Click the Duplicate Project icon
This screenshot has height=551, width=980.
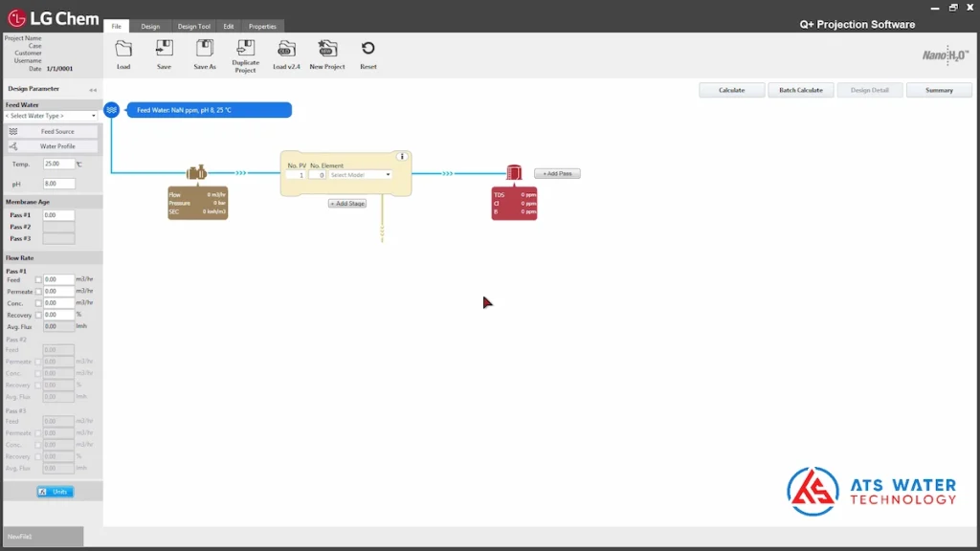245,48
